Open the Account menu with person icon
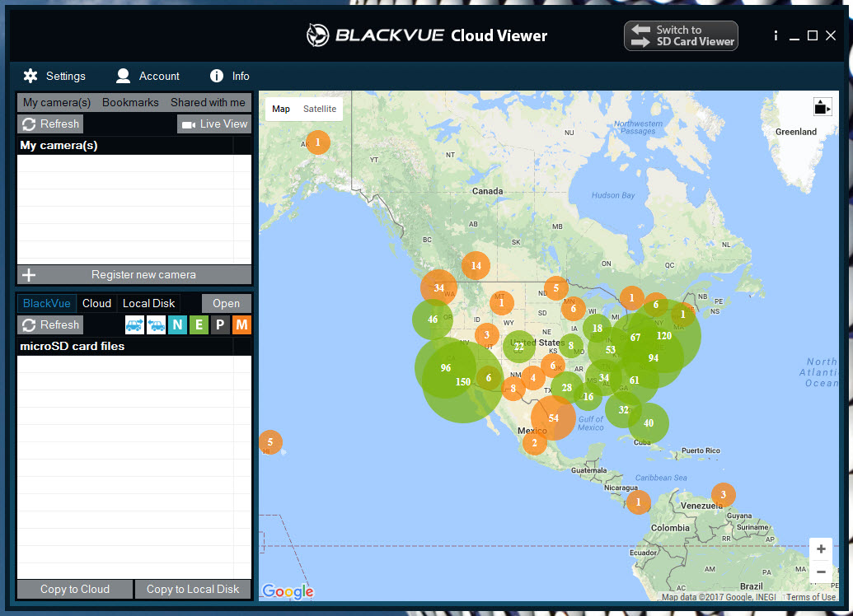Viewport: 853px width, 616px height. 148,76
